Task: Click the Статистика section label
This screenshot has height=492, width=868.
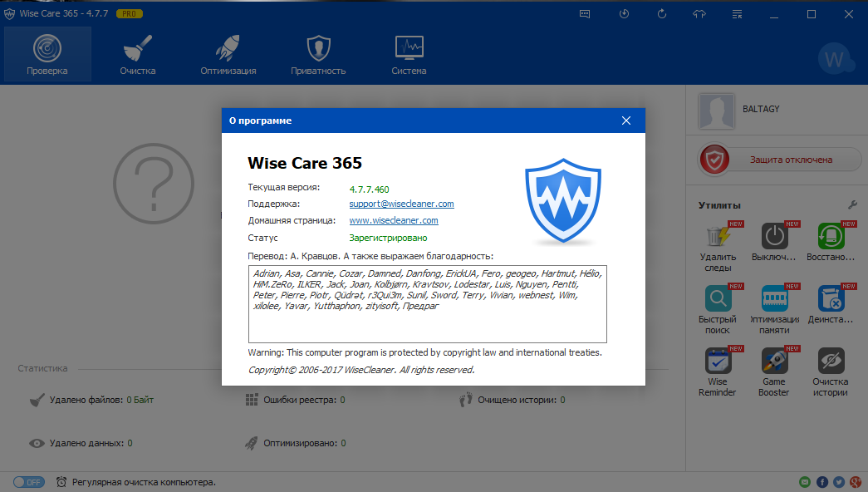Action: pyautogui.click(x=42, y=368)
